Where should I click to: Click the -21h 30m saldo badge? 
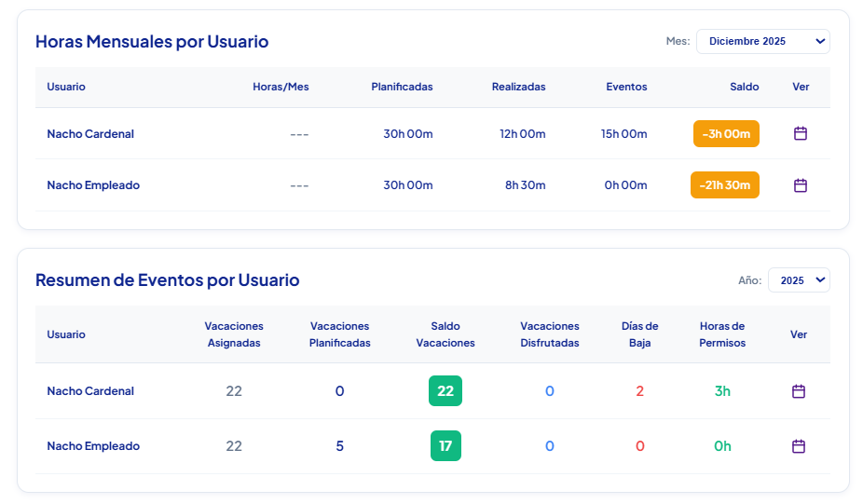click(x=725, y=184)
